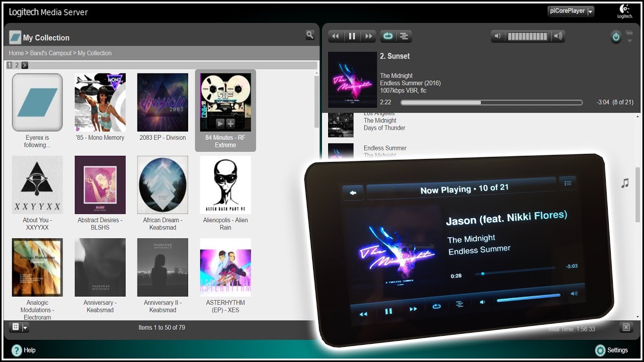The image size is (644, 362).
Task: Toggle repeat mode in web player
Action: point(388,36)
